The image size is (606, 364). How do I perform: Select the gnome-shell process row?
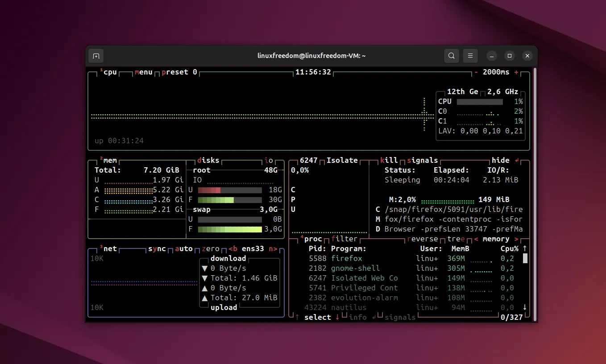point(355,269)
